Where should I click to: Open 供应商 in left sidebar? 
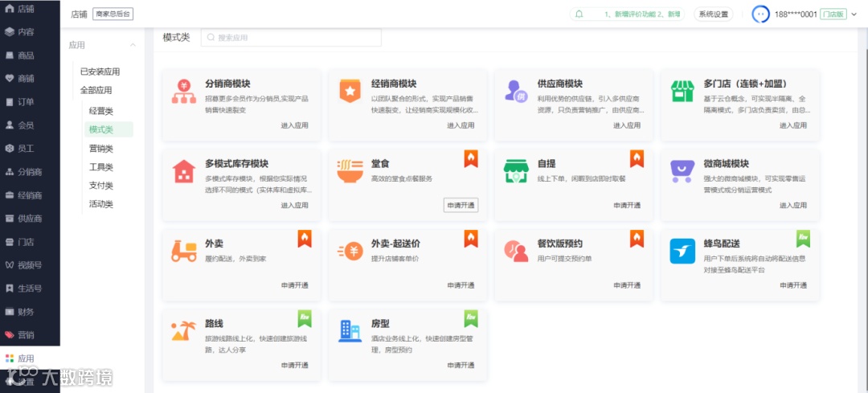(x=23, y=219)
